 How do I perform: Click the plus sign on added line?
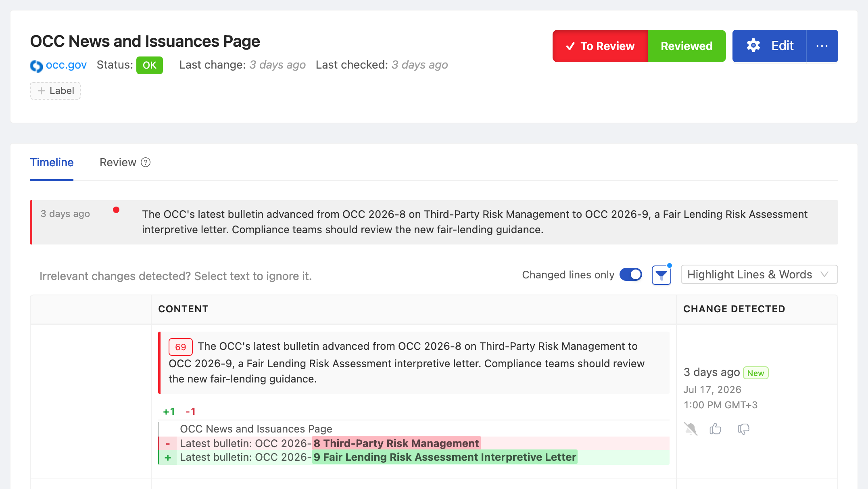pyautogui.click(x=168, y=458)
